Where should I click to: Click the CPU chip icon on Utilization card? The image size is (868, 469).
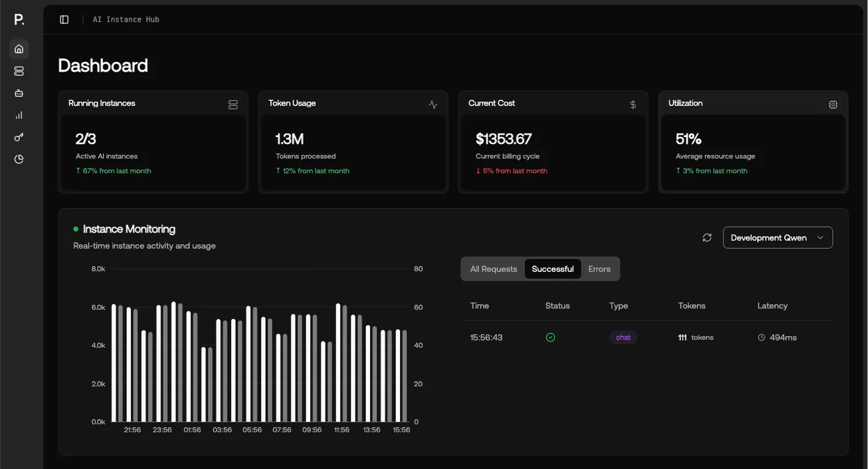point(833,104)
